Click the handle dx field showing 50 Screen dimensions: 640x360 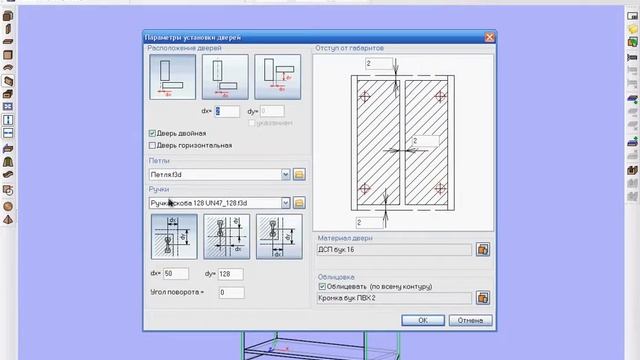[176, 274]
